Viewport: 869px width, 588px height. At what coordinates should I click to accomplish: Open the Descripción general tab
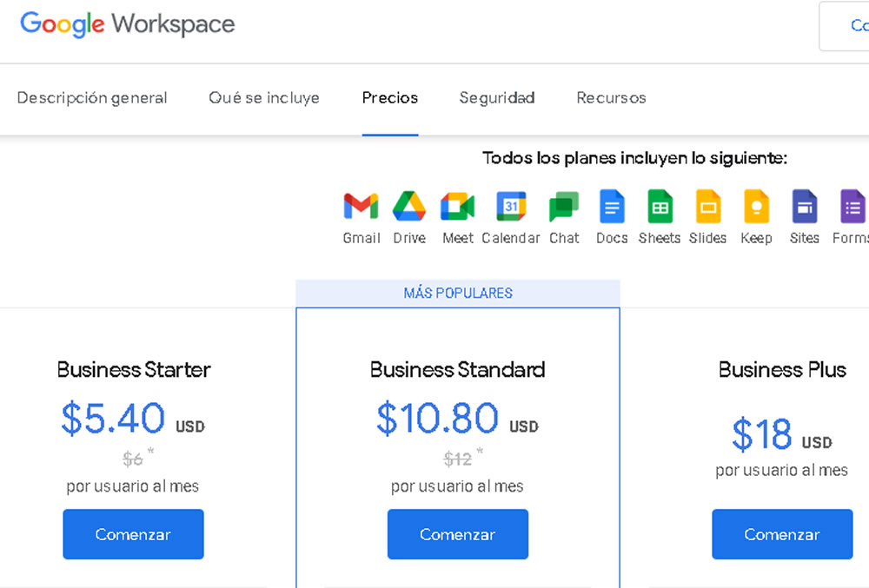(x=92, y=98)
